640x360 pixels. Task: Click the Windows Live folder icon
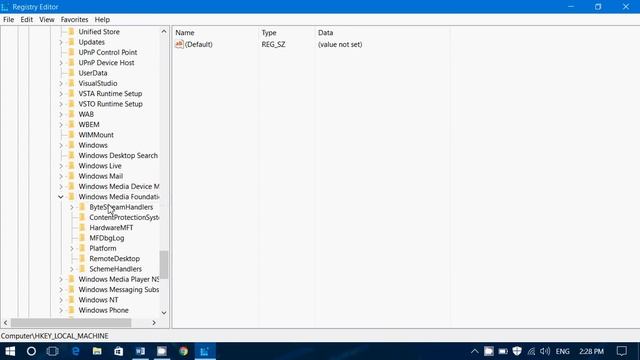[x=71, y=166]
